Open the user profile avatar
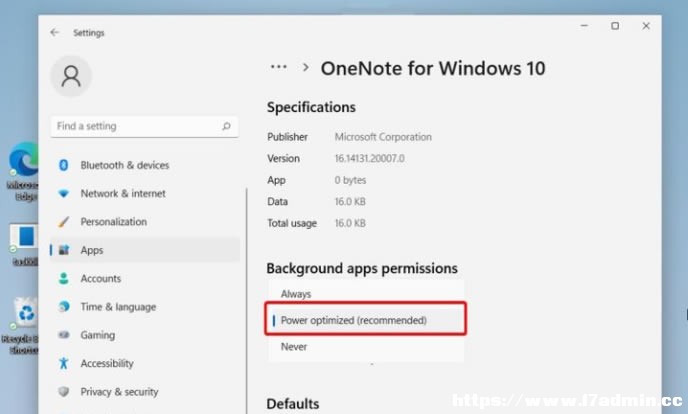 click(71, 76)
